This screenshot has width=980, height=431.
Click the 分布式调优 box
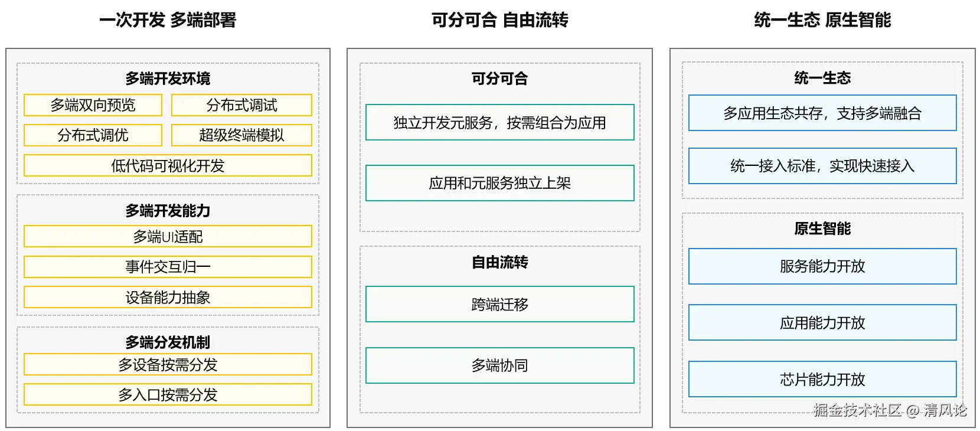pos(93,135)
